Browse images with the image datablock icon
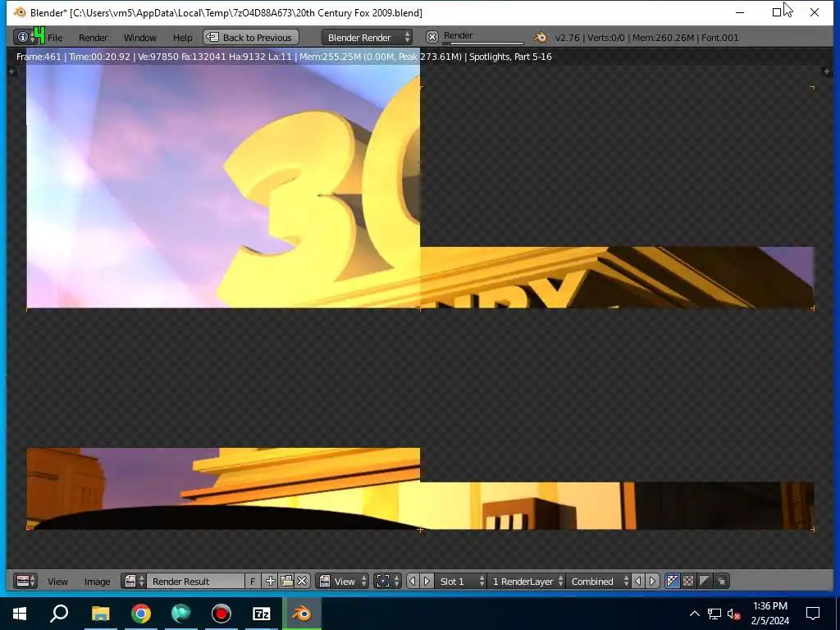This screenshot has height=630, width=840. click(134, 582)
